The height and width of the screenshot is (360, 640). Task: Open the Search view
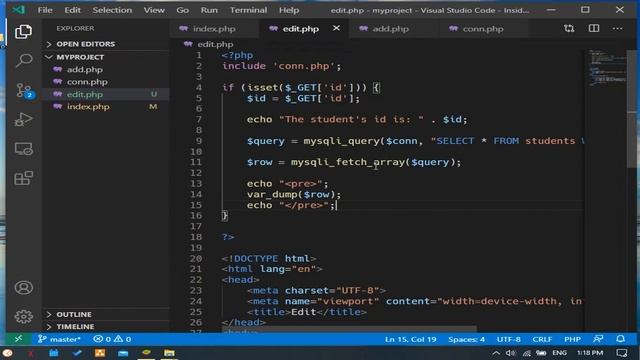coord(23,60)
